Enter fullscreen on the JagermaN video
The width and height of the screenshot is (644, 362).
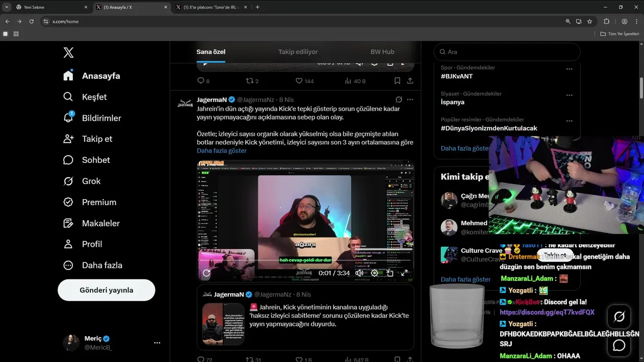click(x=405, y=273)
